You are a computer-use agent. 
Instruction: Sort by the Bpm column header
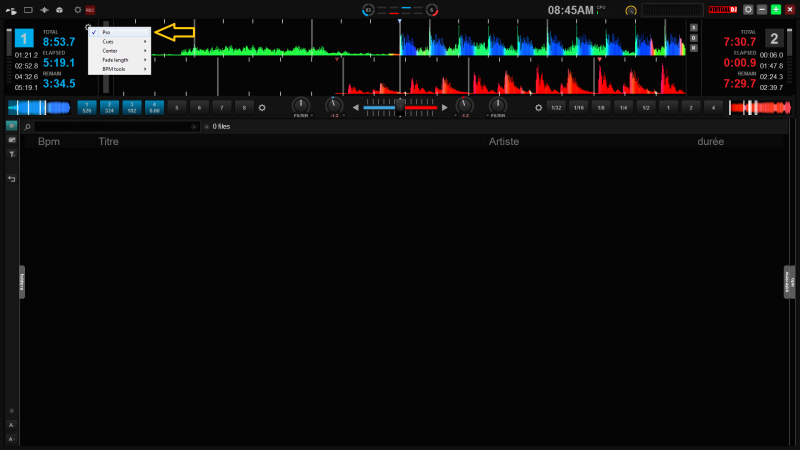[49, 142]
